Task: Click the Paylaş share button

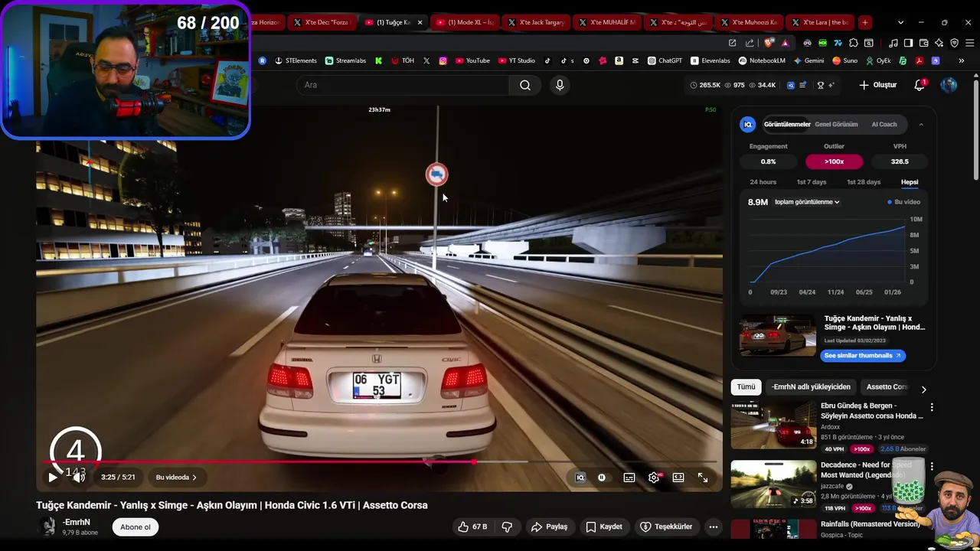Action: [550, 527]
